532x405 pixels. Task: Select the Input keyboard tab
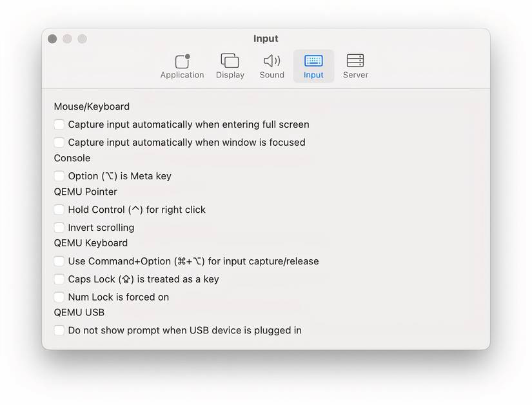(x=313, y=66)
